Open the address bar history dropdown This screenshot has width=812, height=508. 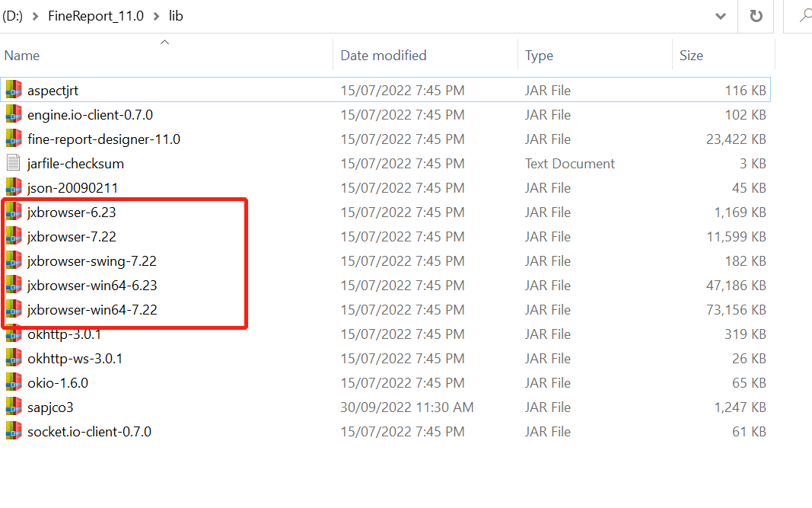click(720, 16)
